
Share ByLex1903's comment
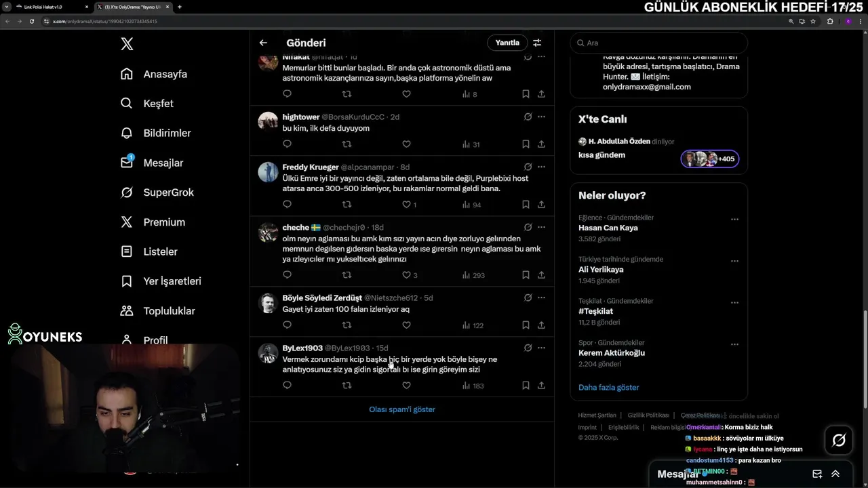point(541,385)
